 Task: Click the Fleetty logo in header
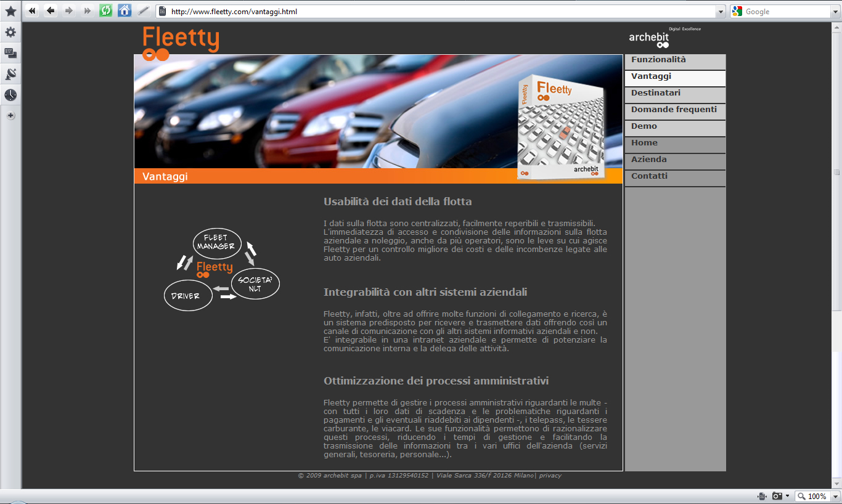[181, 43]
